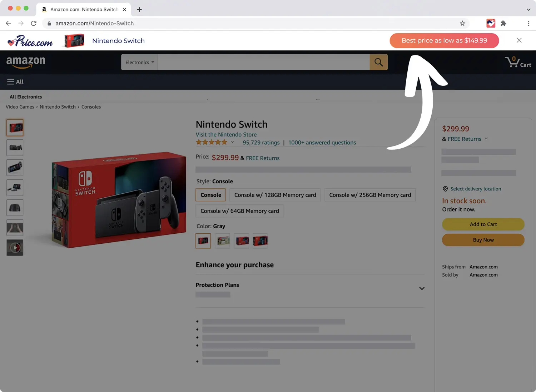Open the shopping Cart
The height and width of the screenshot is (392, 536).
tap(518, 62)
